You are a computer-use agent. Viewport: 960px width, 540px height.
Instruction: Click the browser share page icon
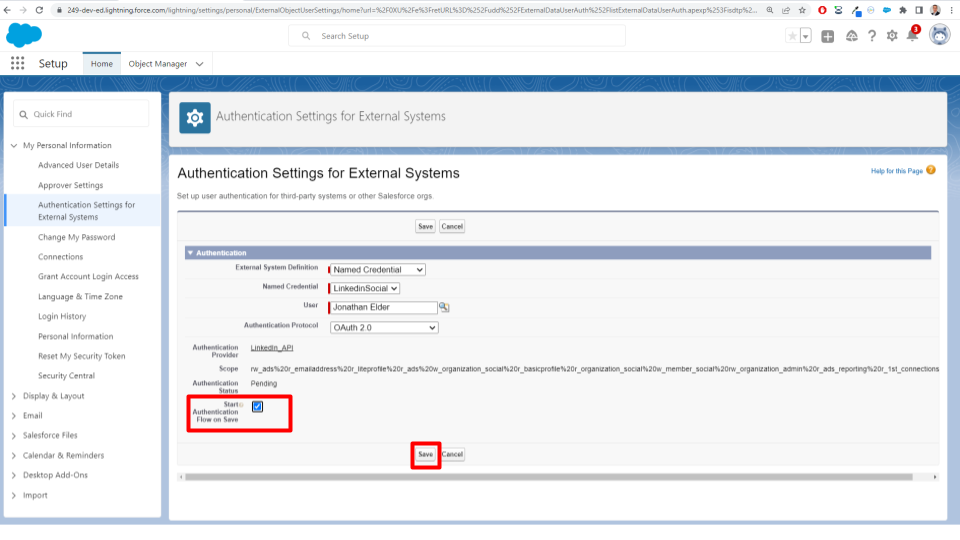pyautogui.click(x=786, y=10)
